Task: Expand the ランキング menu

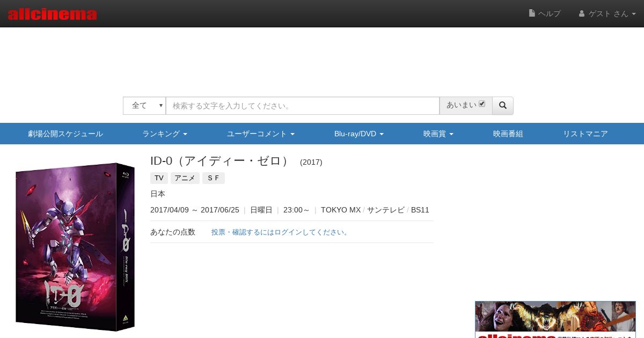Action: point(165,134)
